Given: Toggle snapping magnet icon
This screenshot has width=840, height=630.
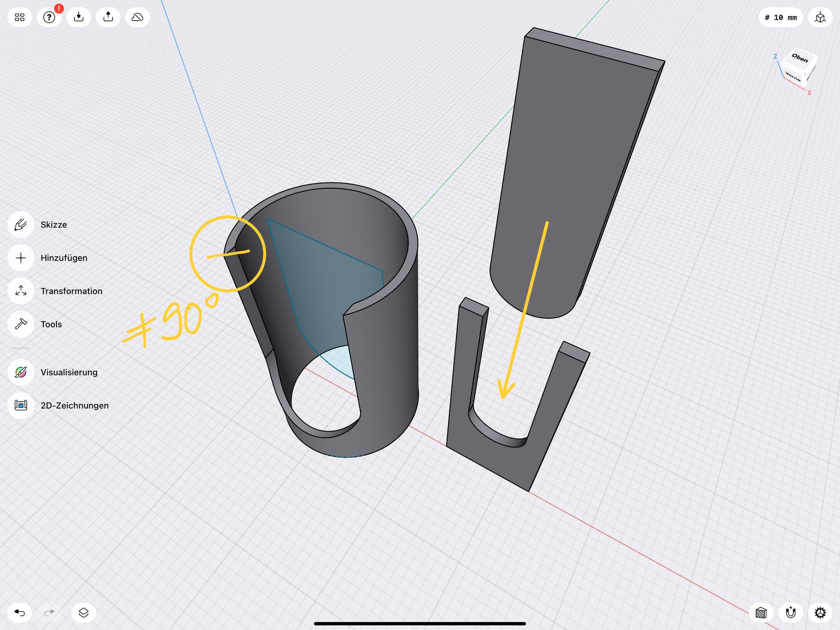Looking at the screenshot, I should coord(791,612).
